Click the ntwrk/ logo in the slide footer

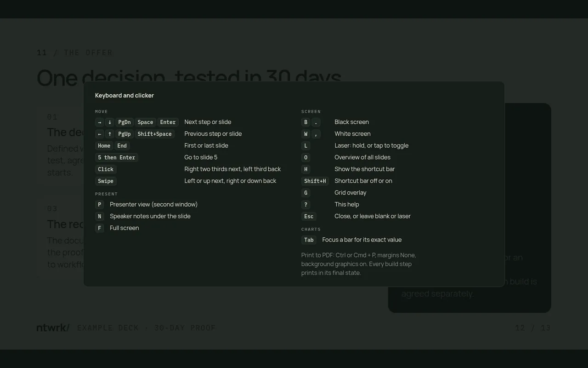coord(53,328)
